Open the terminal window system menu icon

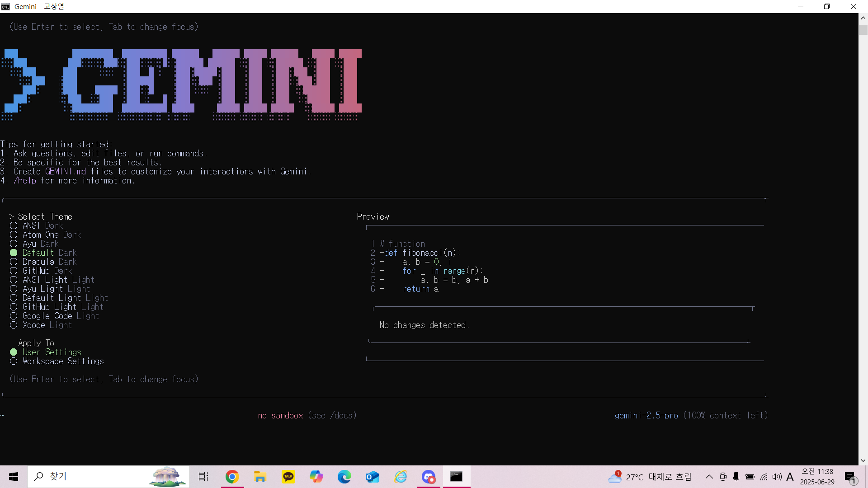pyautogui.click(x=5, y=6)
